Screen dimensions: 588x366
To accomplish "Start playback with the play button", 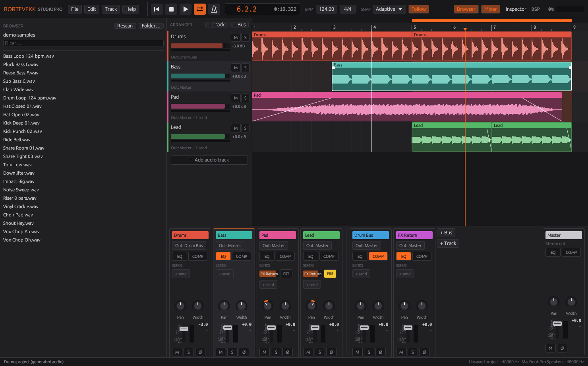I will point(186,9).
